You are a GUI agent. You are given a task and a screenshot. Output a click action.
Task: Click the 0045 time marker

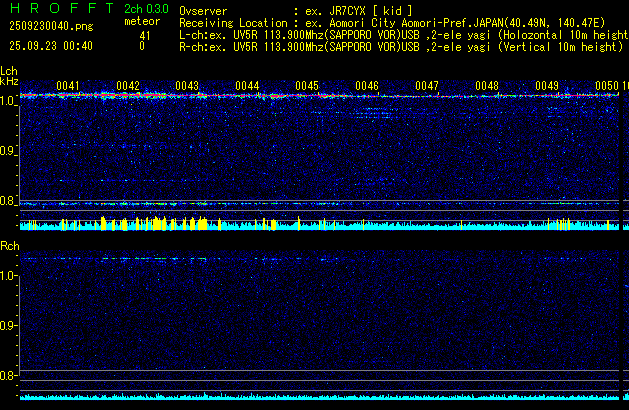pyautogui.click(x=306, y=86)
